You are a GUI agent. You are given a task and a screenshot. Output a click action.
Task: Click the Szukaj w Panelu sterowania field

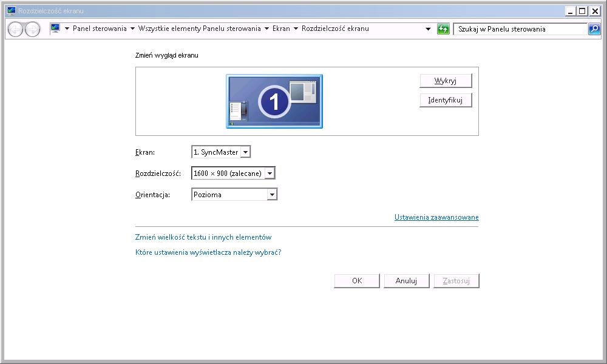[x=520, y=29]
